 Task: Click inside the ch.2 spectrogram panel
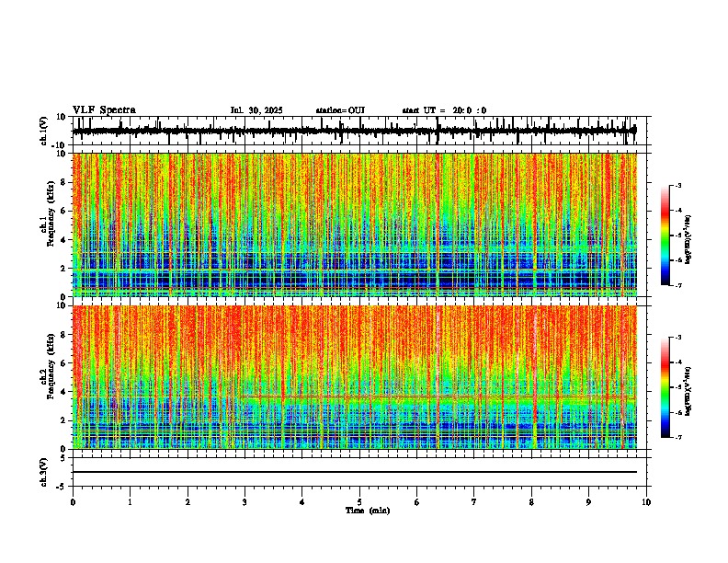click(354, 377)
